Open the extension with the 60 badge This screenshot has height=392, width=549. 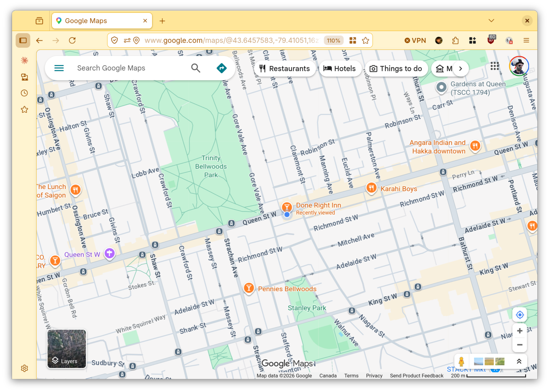pos(491,40)
